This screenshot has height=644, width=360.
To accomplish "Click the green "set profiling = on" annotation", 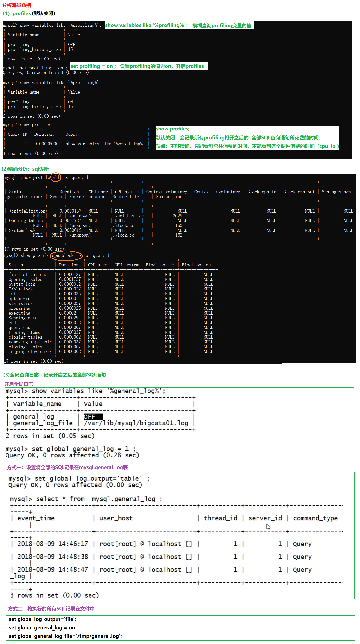I will tap(139, 66).
